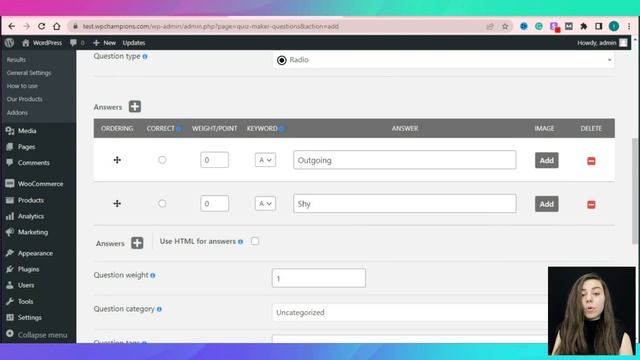Open the Addons submenu link
This screenshot has width=640, height=360.
point(17,112)
